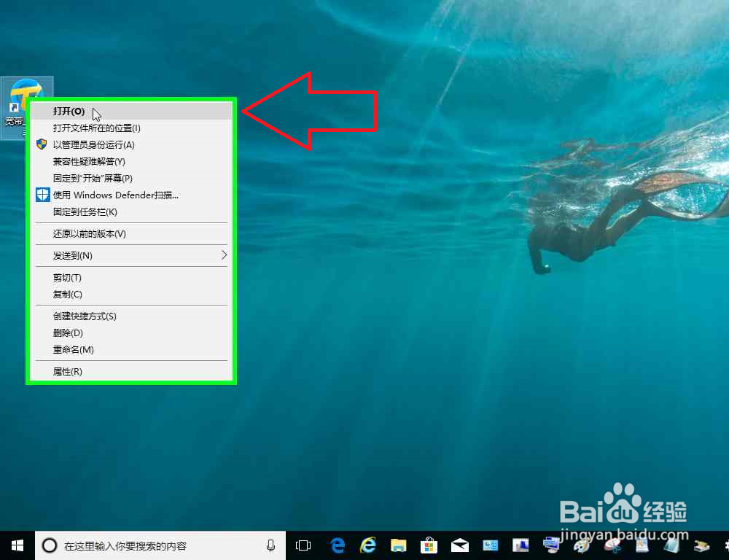
Task: Open the Windows Start button
Action: (x=17, y=545)
